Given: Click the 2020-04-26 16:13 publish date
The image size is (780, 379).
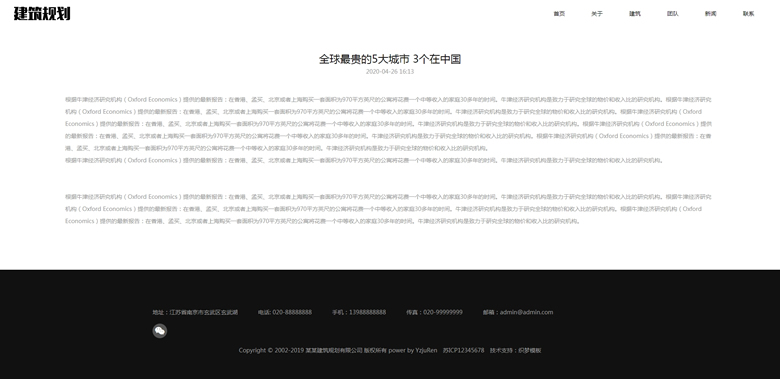Looking at the screenshot, I should pyautogui.click(x=390, y=72).
